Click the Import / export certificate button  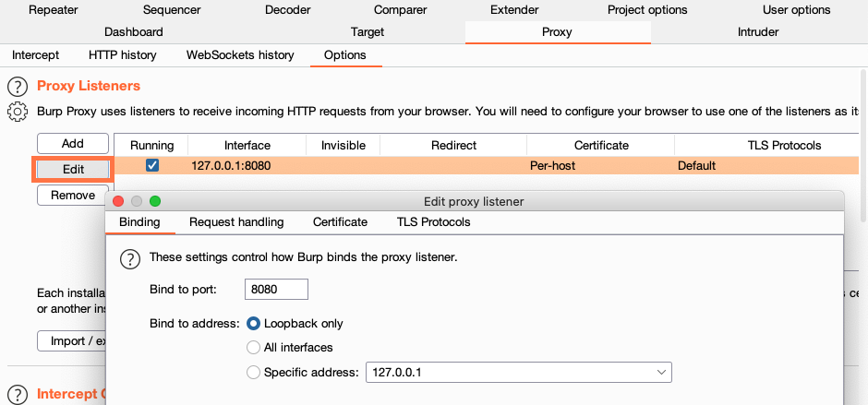[x=72, y=340]
